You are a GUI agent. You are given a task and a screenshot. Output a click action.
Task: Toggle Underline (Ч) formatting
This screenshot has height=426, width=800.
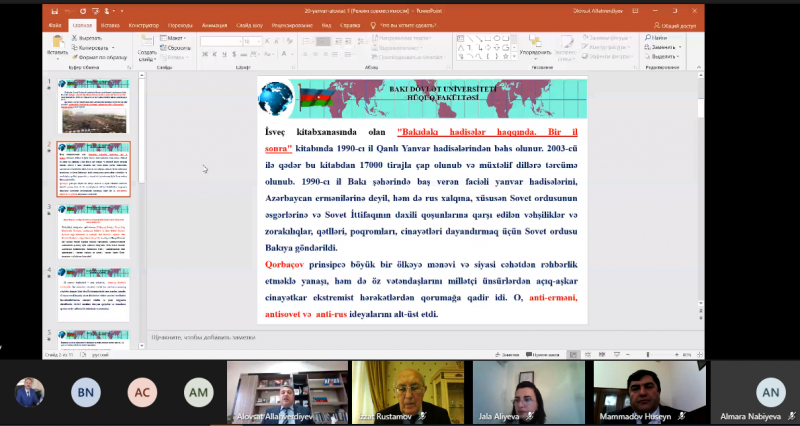[x=224, y=54]
